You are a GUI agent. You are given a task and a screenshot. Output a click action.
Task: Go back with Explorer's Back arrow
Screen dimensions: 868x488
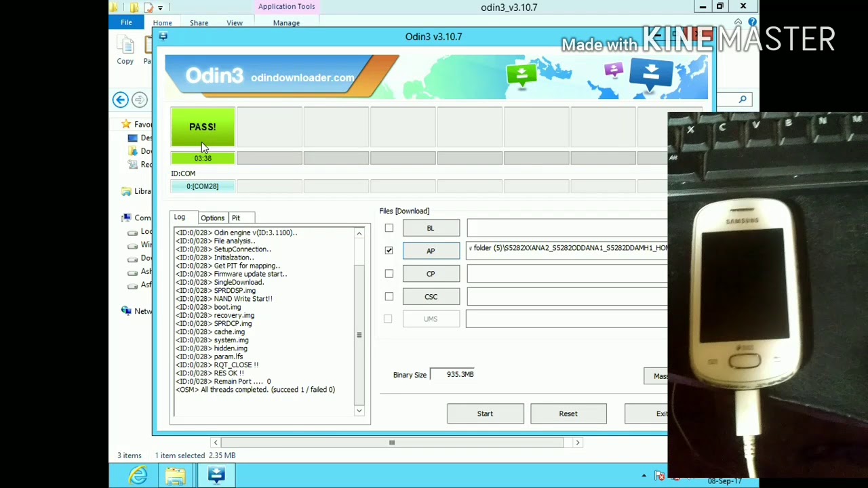120,100
